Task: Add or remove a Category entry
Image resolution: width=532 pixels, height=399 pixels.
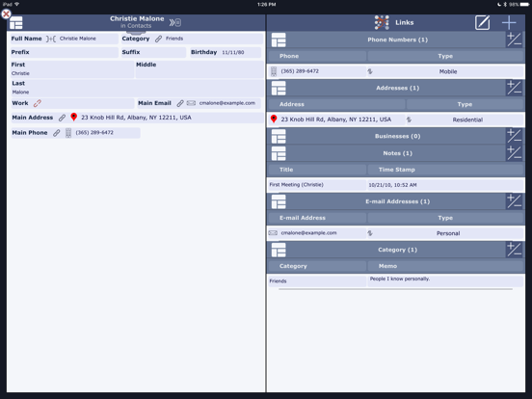Action: pyautogui.click(x=514, y=250)
